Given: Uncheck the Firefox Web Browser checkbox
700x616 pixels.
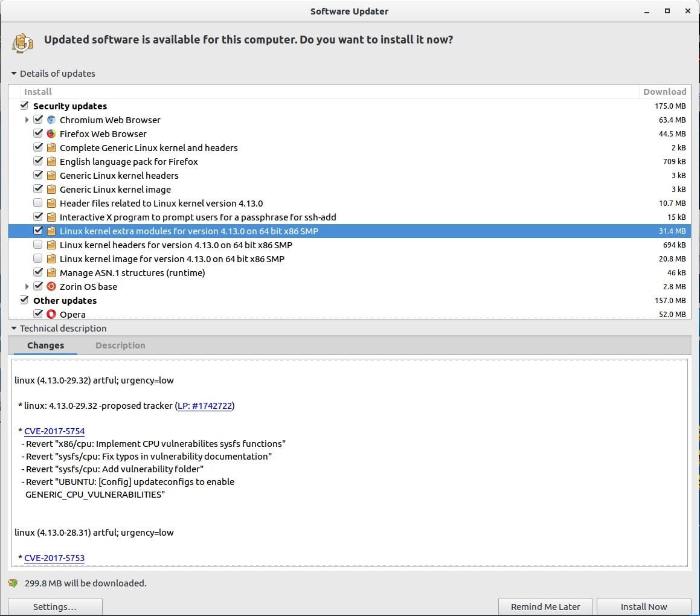Looking at the screenshot, I should pos(38,133).
